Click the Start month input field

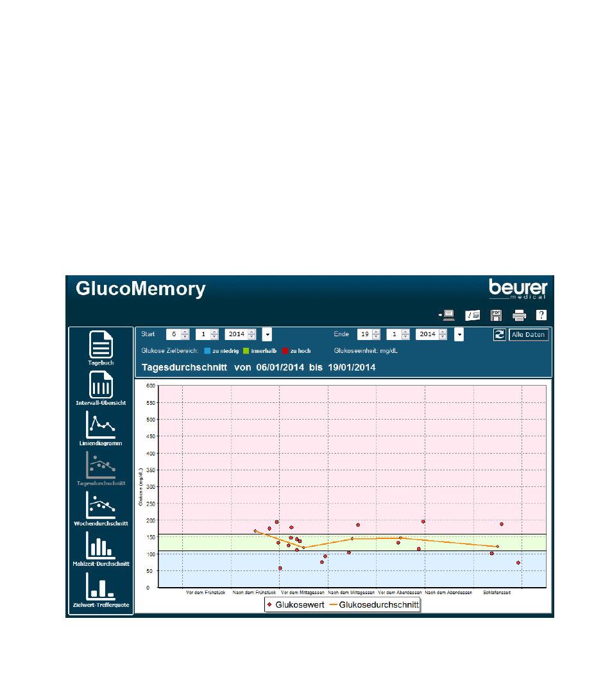203,334
